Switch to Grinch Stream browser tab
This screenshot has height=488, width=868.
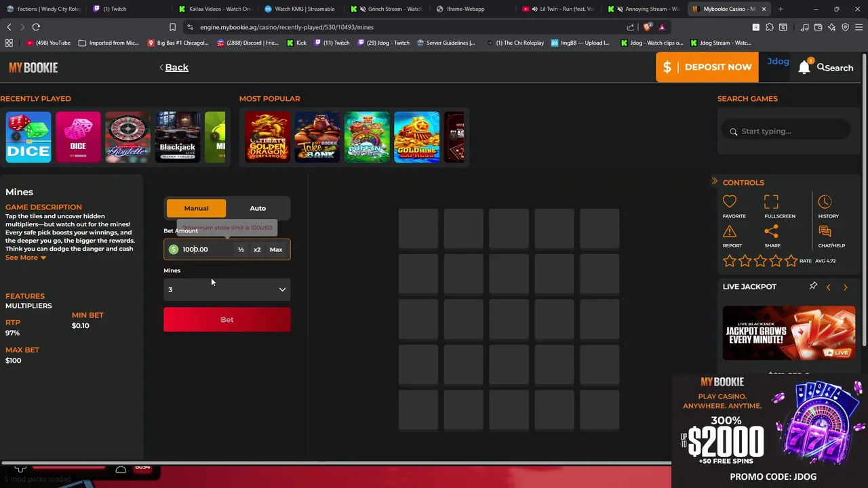387,9
